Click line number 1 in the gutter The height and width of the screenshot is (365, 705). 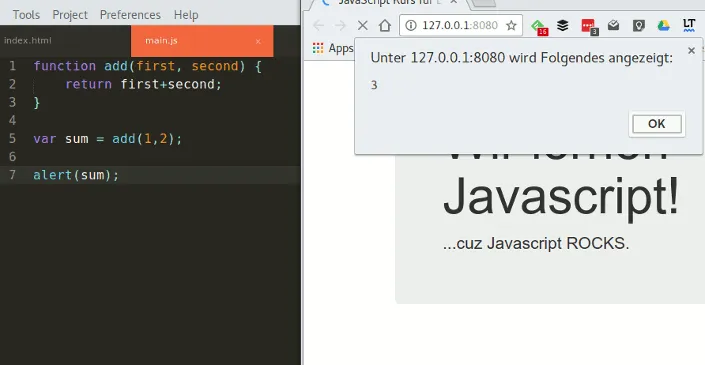(x=12, y=66)
